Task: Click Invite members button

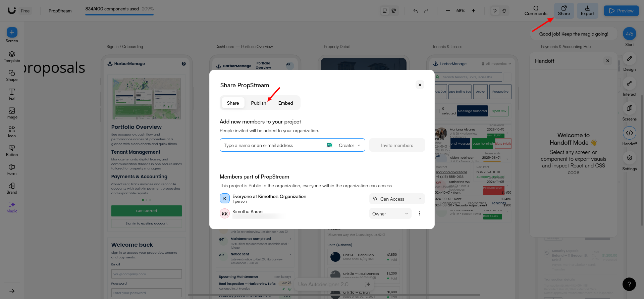Action: tap(397, 145)
